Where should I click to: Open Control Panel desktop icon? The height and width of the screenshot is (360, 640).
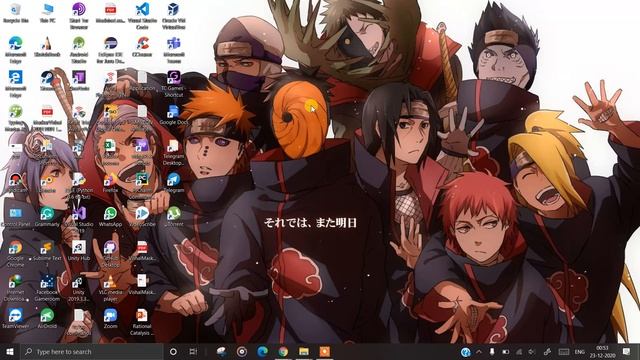[15, 217]
